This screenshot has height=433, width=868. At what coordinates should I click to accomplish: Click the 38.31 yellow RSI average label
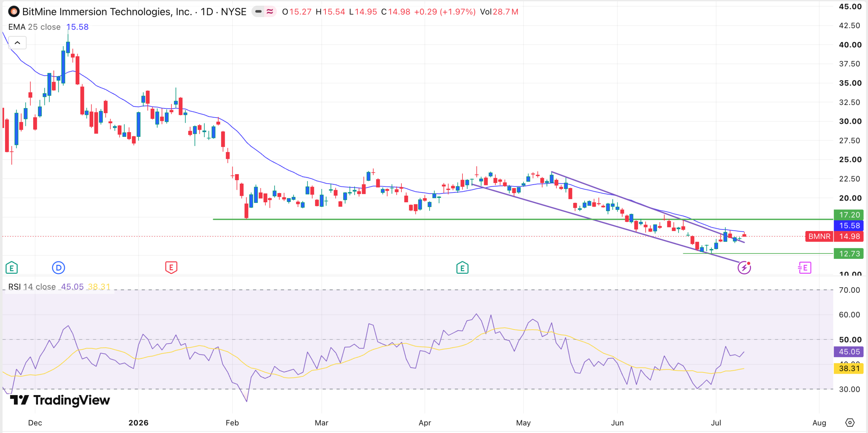(x=849, y=368)
